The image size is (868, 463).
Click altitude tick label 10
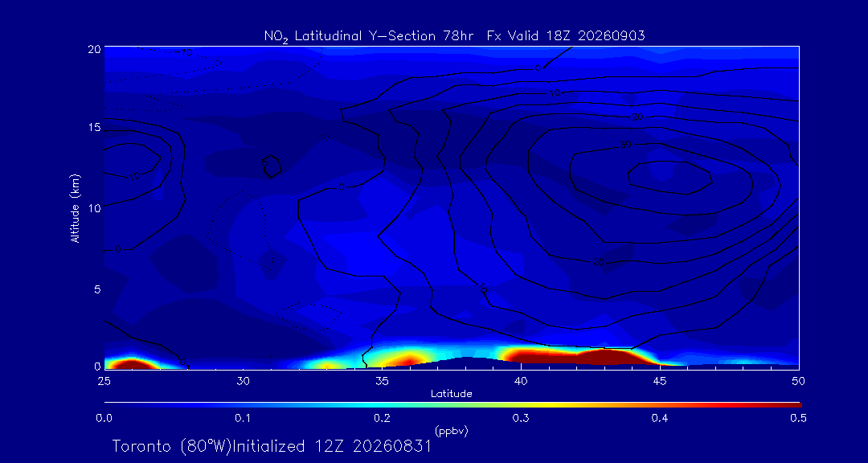pyautogui.click(x=93, y=207)
